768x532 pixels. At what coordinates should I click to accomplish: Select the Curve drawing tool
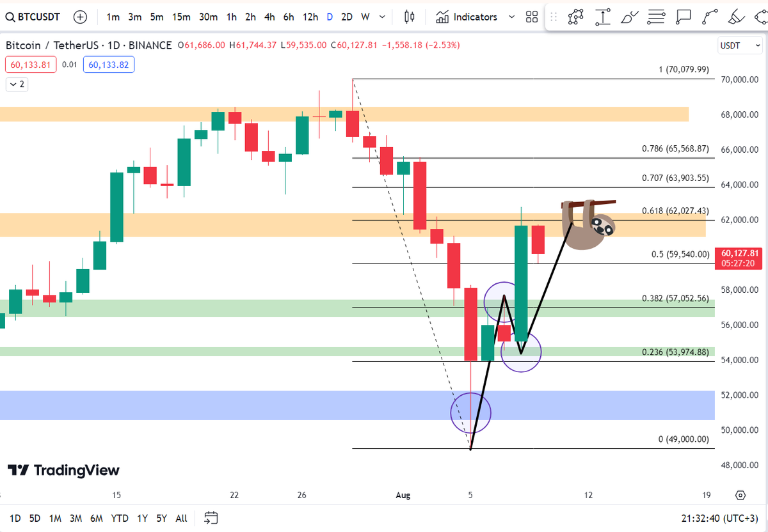pyautogui.click(x=709, y=17)
